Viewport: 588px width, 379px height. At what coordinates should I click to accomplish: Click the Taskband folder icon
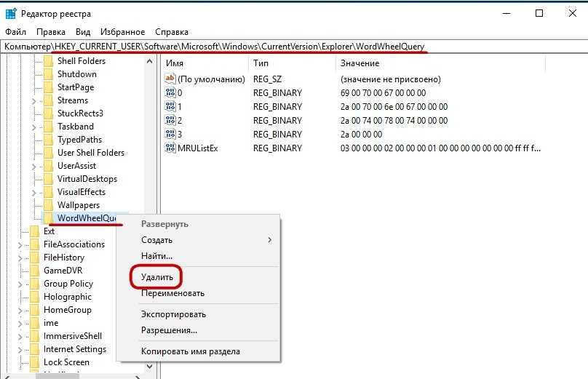tap(49, 127)
